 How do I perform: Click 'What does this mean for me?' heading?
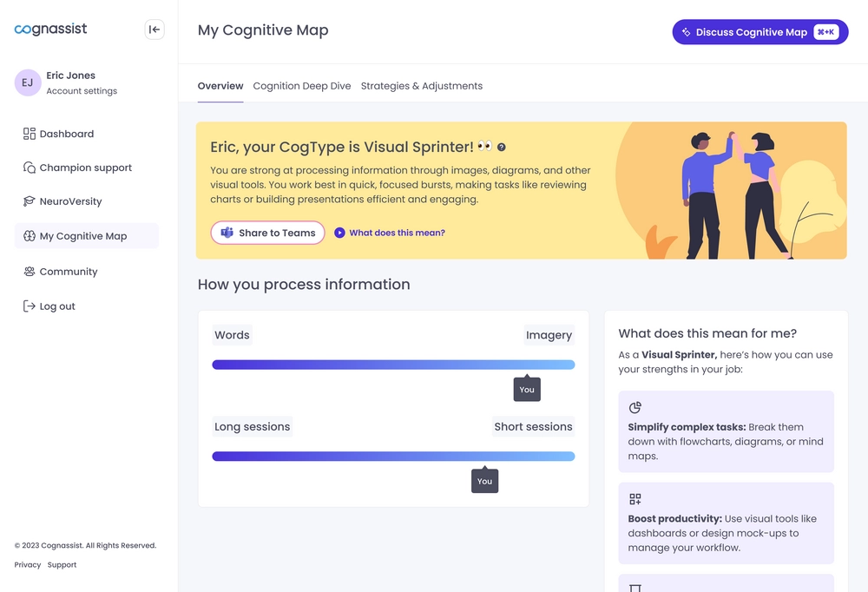(x=707, y=333)
